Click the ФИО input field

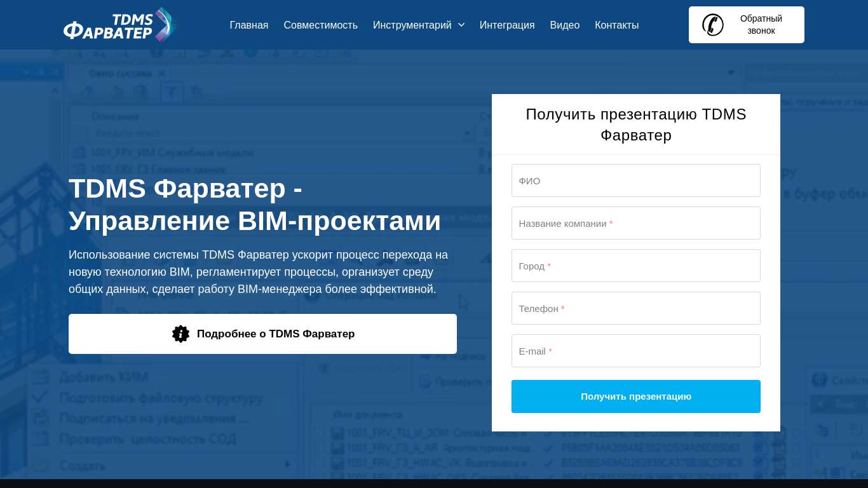pyautogui.click(x=635, y=180)
